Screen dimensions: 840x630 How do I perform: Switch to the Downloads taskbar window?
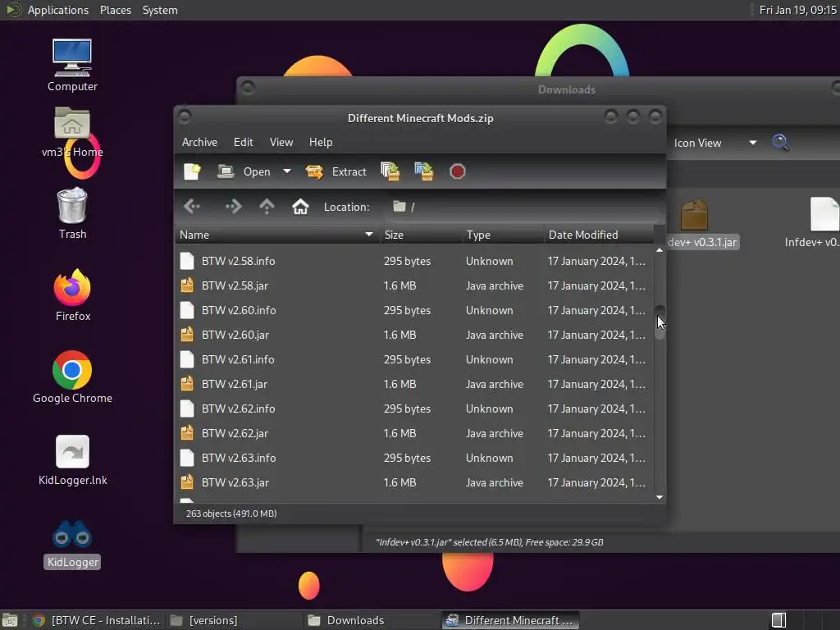point(372,620)
